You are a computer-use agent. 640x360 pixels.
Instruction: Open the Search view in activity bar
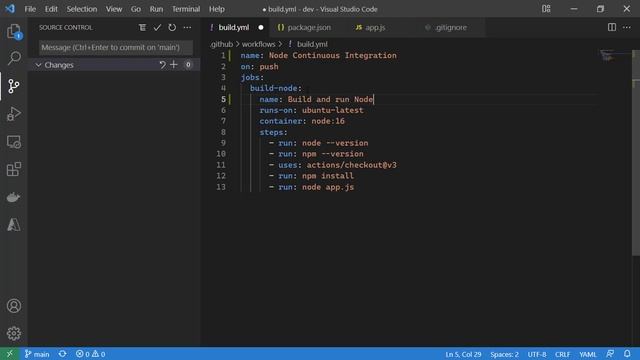tap(14, 58)
